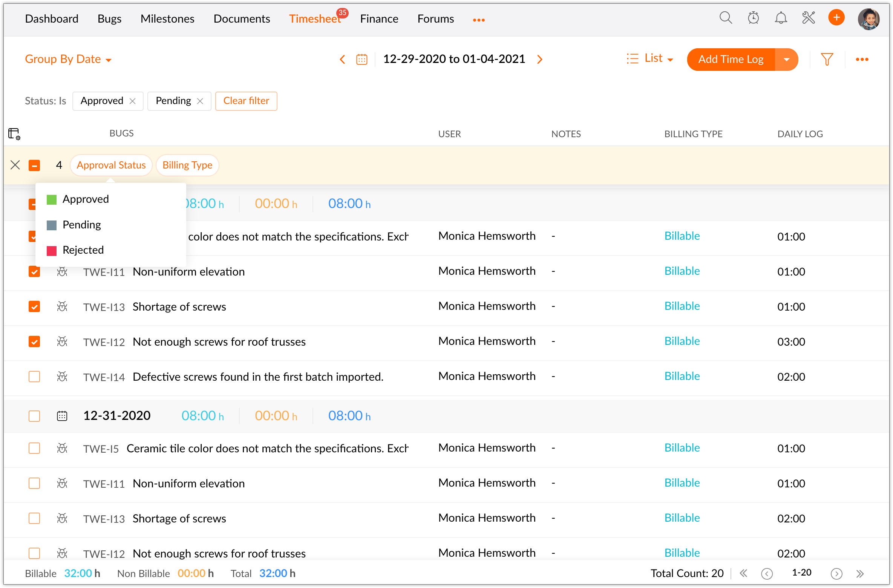Click the orange plus quick-add icon
Screen dimensions: 893x588
836,18
